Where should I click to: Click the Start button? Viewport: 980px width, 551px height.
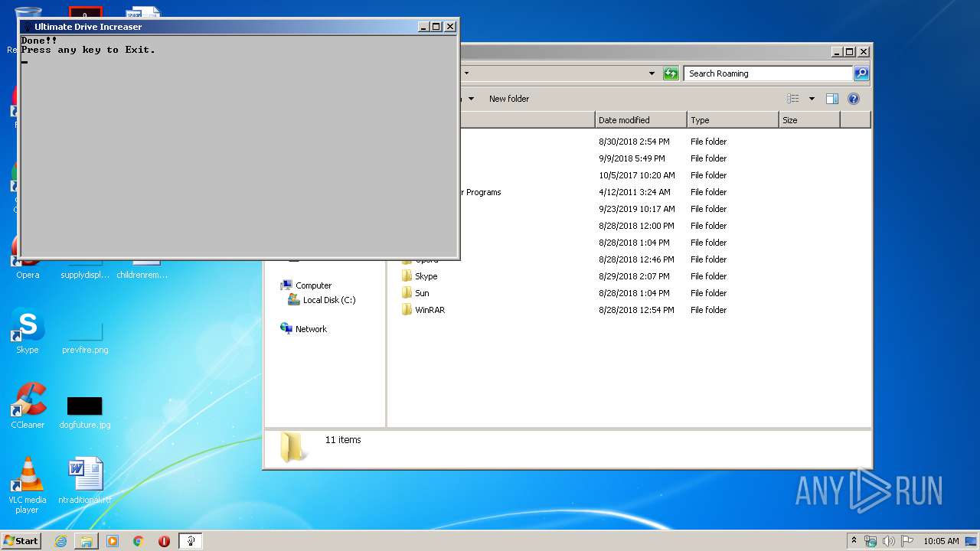[21, 541]
